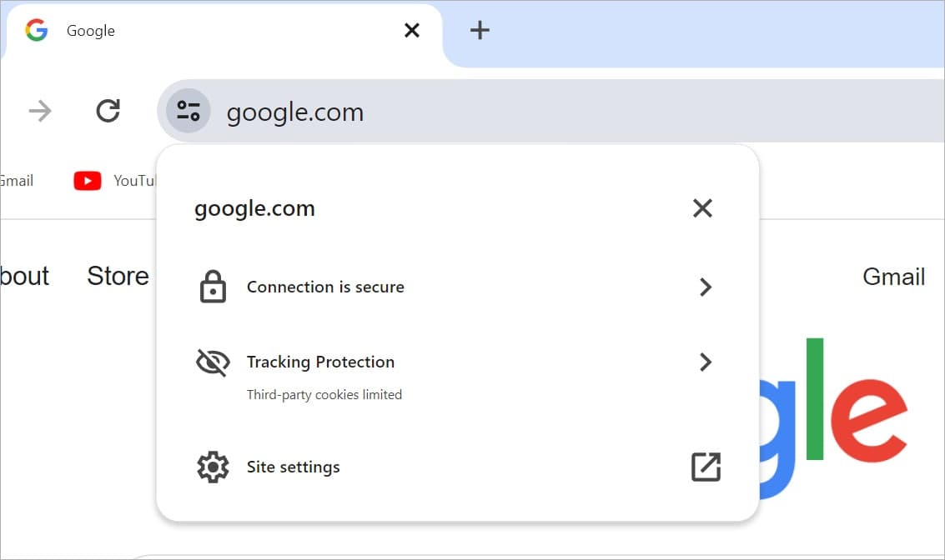
Task: Click the forward navigation arrow
Action: pyautogui.click(x=38, y=110)
